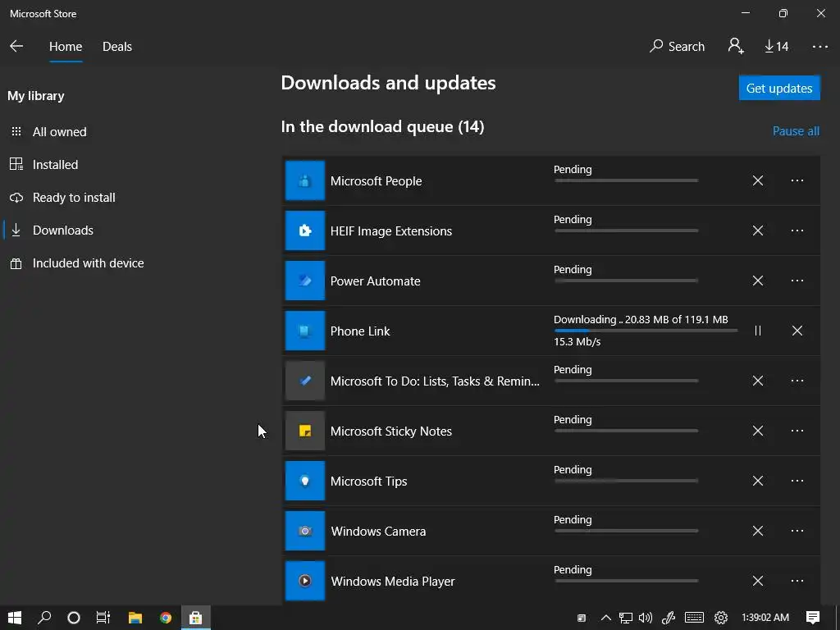Click the Windows Camera app icon
The image size is (840, 630).
coord(305,531)
